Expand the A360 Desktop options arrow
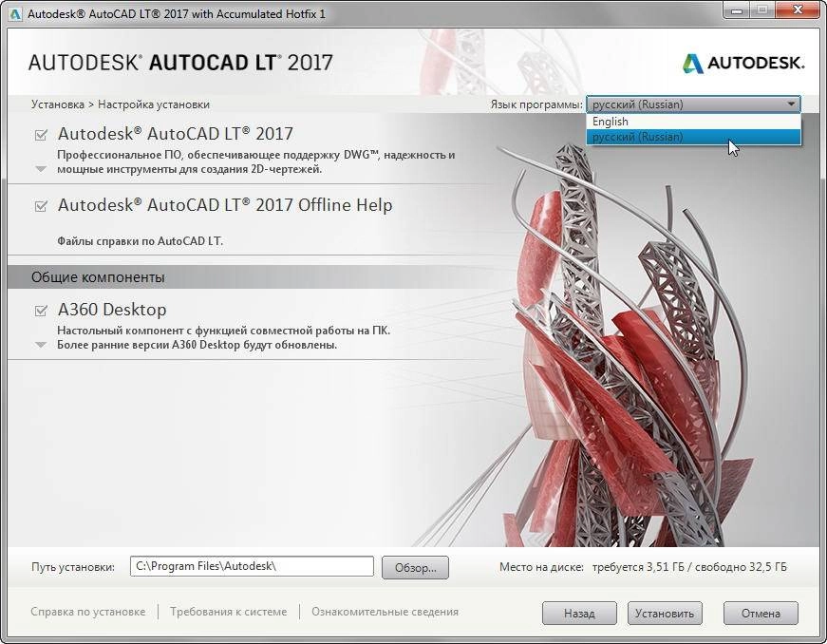The height and width of the screenshot is (644, 827). pyautogui.click(x=41, y=345)
